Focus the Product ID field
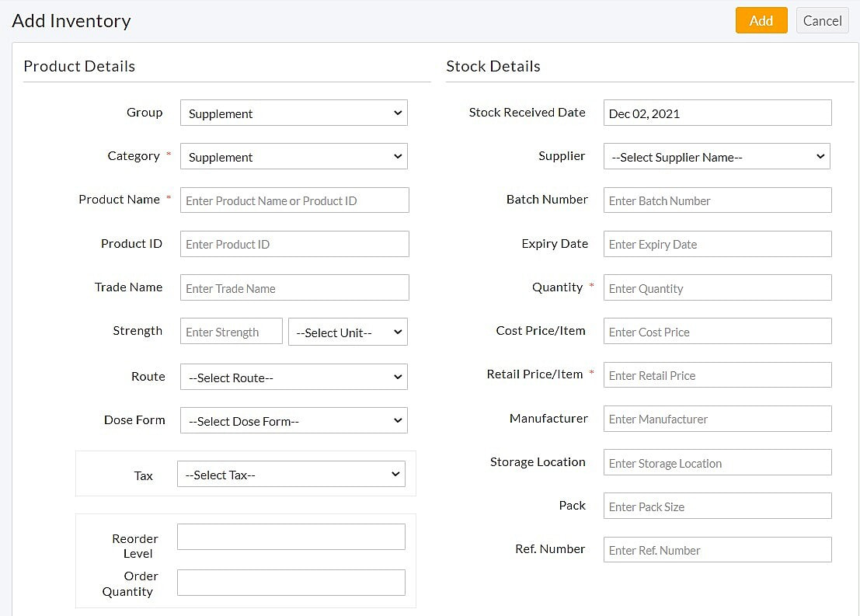Screen dimensions: 860x616 (x=294, y=244)
